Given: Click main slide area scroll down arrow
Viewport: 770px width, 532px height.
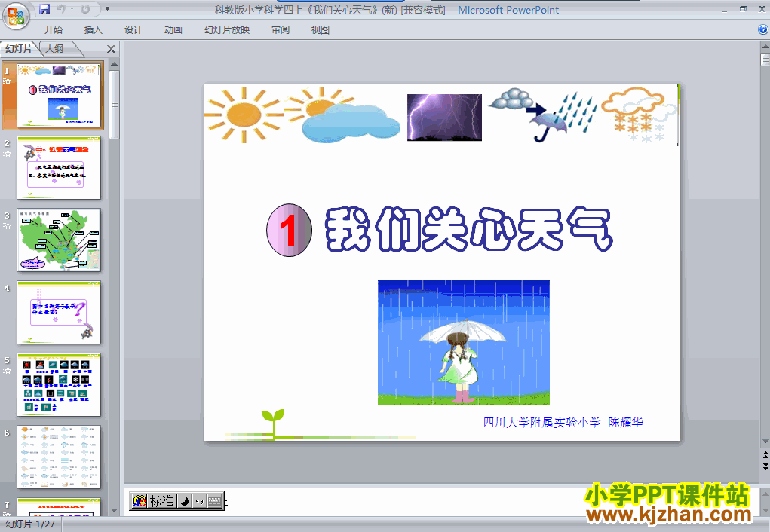Looking at the screenshot, I should [x=765, y=442].
